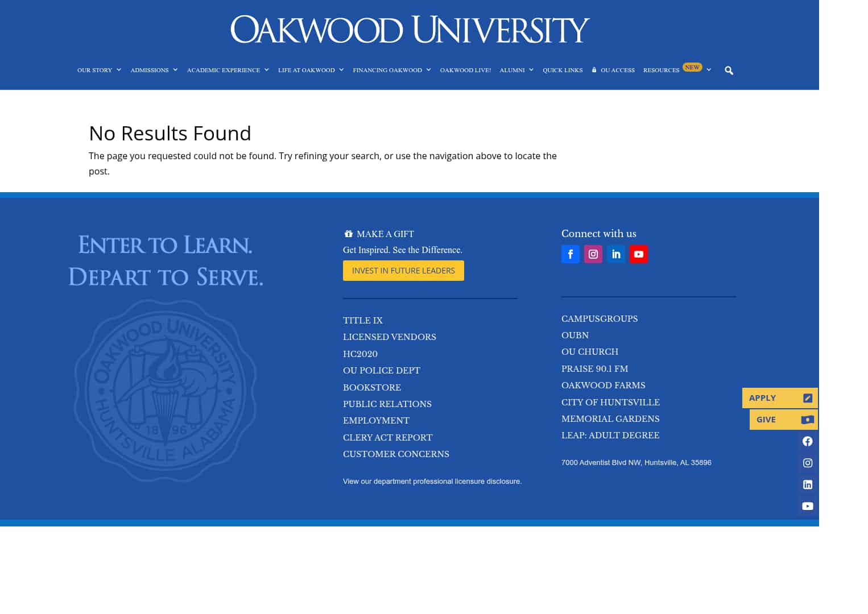Expand the Admissions dropdown
Image resolution: width=868 pixels, height=614 pixels.
[x=154, y=70]
